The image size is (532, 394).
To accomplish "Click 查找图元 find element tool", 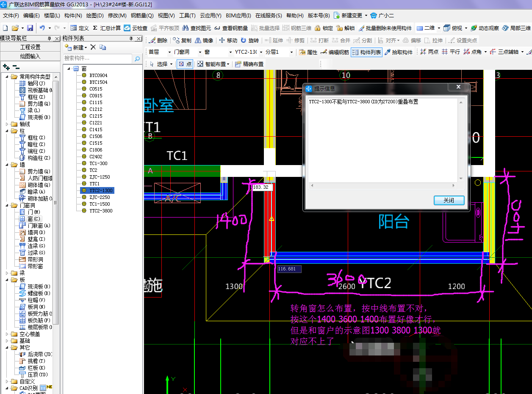I will point(197,28).
